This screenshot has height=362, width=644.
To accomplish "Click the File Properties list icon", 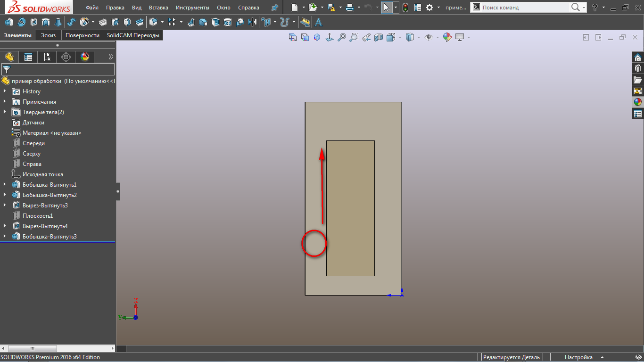I will (x=418, y=8).
